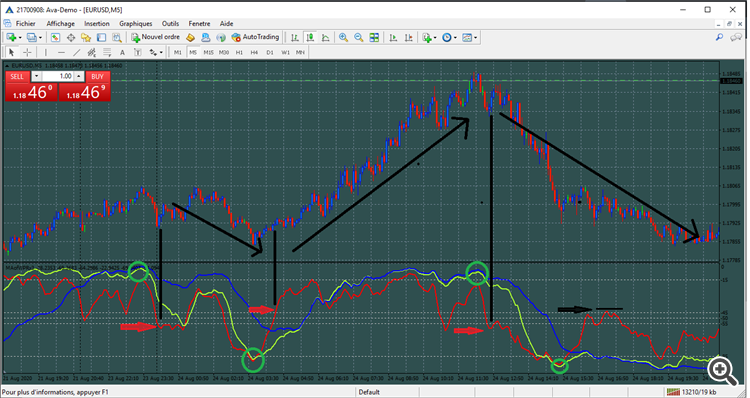Open the Periods clock icon

tap(447, 37)
